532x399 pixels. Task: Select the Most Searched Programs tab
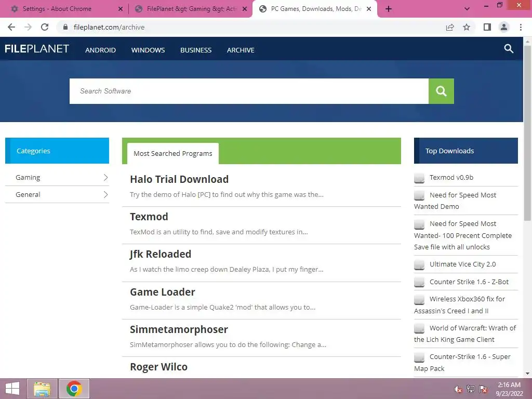172,154
